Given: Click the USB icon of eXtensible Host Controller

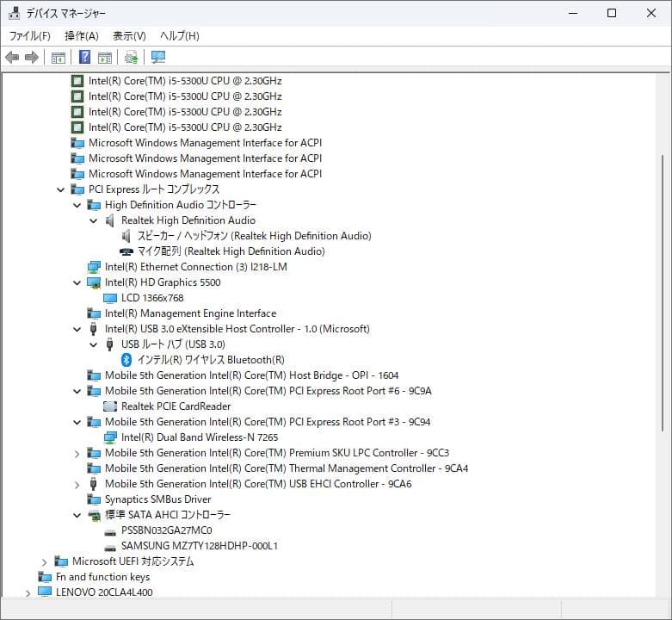Looking at the screenshot, I should 93,329.
